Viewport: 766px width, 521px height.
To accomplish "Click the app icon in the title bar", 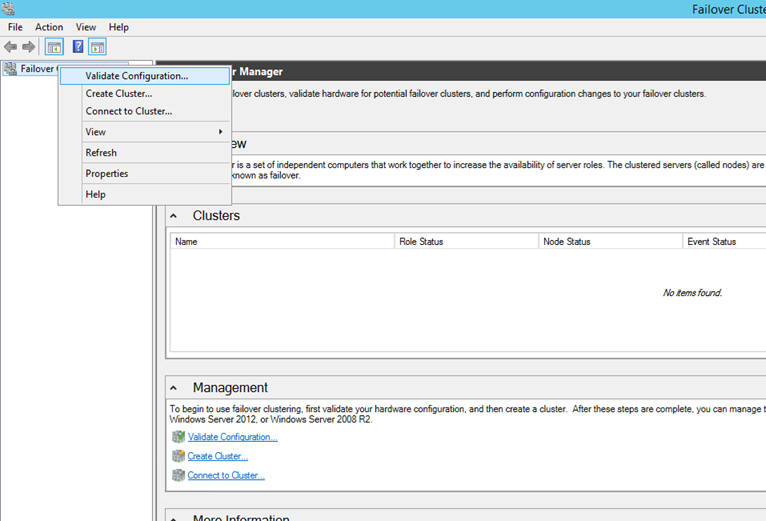I will 8,8.
